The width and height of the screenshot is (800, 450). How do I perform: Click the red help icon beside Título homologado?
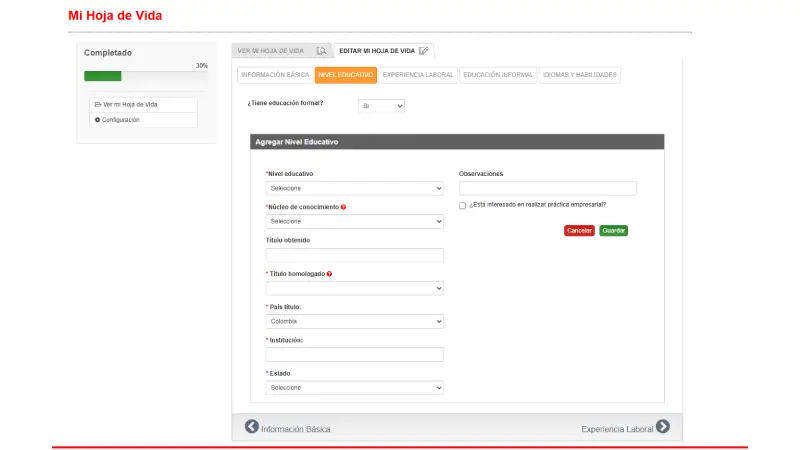[329, 273]
